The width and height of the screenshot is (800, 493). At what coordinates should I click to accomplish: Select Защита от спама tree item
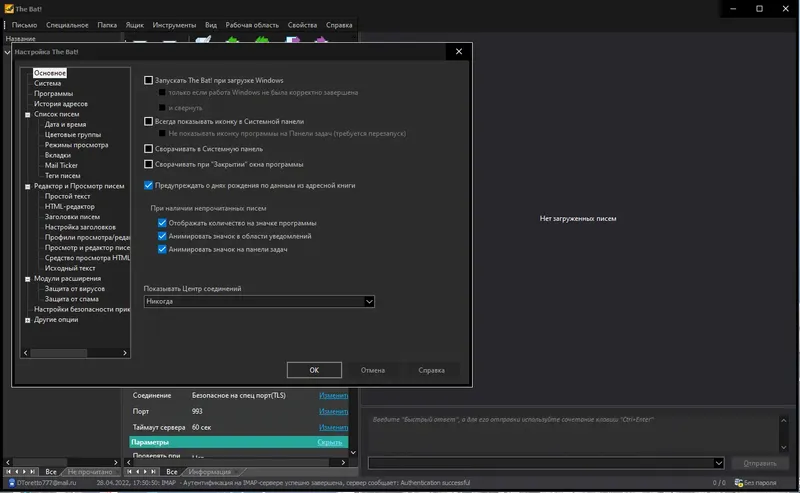click(x=71, y=299)
